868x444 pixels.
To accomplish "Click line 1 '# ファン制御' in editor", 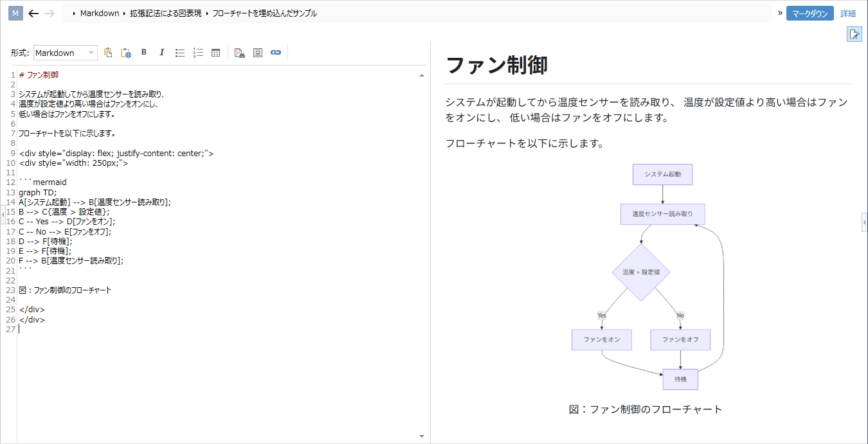I will pos(39,75).
